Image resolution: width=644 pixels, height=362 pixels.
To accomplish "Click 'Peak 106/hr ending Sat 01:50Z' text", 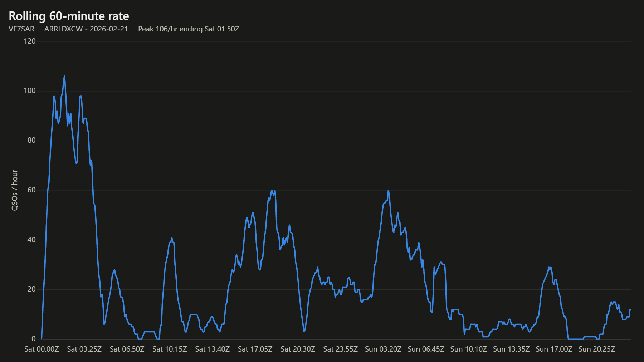I will pyautogui.click(x=189, y=29).
